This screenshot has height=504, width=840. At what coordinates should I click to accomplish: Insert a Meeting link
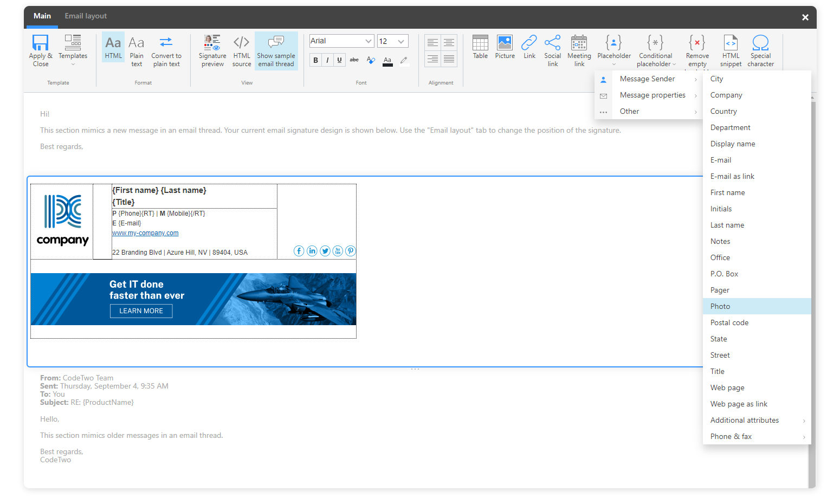point(579,50)
